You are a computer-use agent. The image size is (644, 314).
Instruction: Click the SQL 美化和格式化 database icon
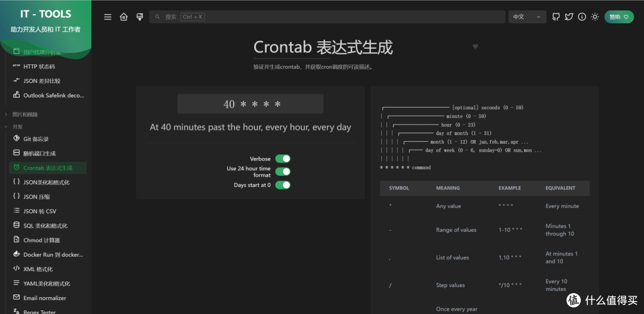(17, 225)
